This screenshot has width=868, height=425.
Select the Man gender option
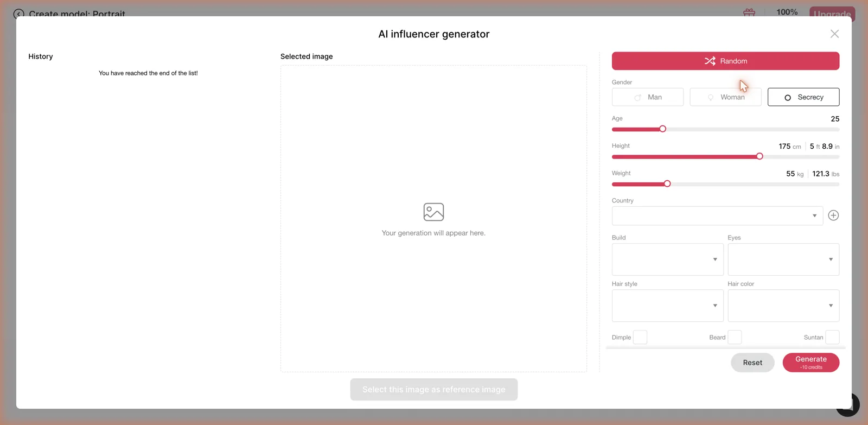(x=648, y=97)
